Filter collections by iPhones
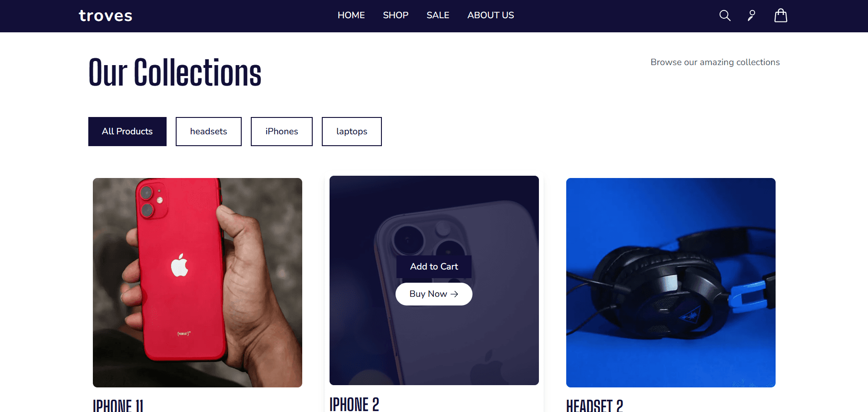 point(282,132)
